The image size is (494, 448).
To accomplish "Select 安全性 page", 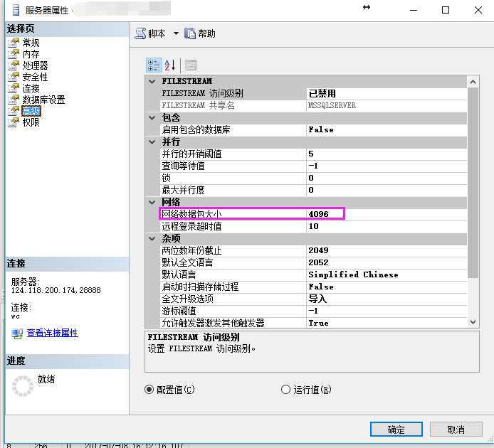I will 35,77.
